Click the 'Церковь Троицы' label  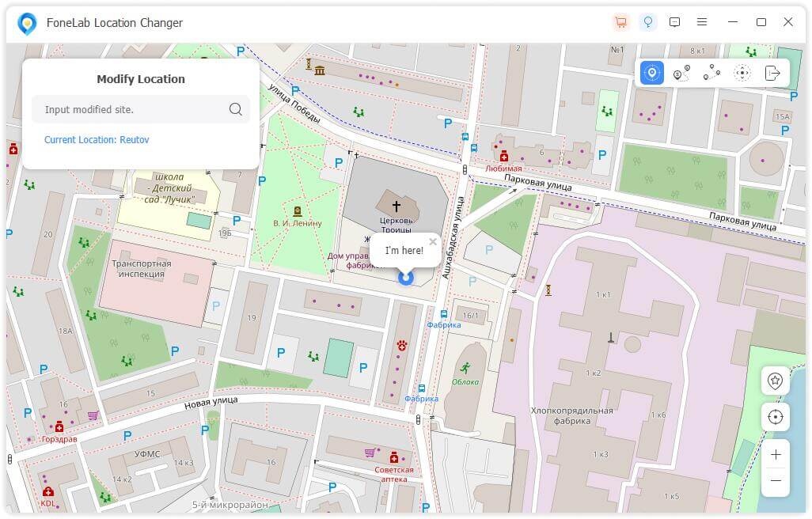click(x=397, y=225)
